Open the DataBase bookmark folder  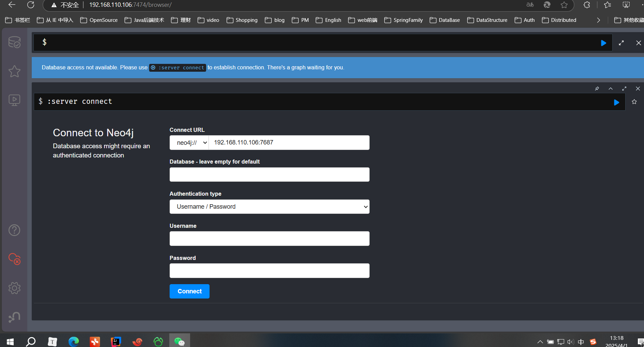click(445, 20)
